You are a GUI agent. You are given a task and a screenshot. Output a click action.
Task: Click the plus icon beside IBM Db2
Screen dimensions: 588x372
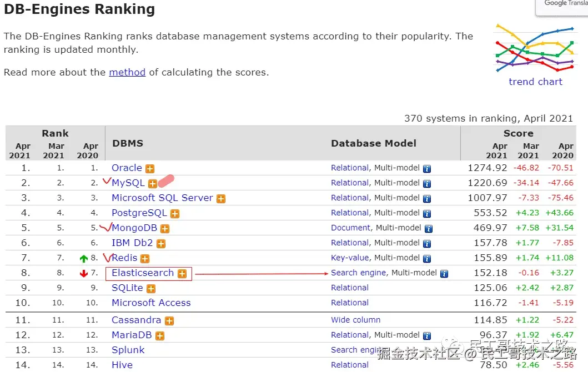click(161, 244)
